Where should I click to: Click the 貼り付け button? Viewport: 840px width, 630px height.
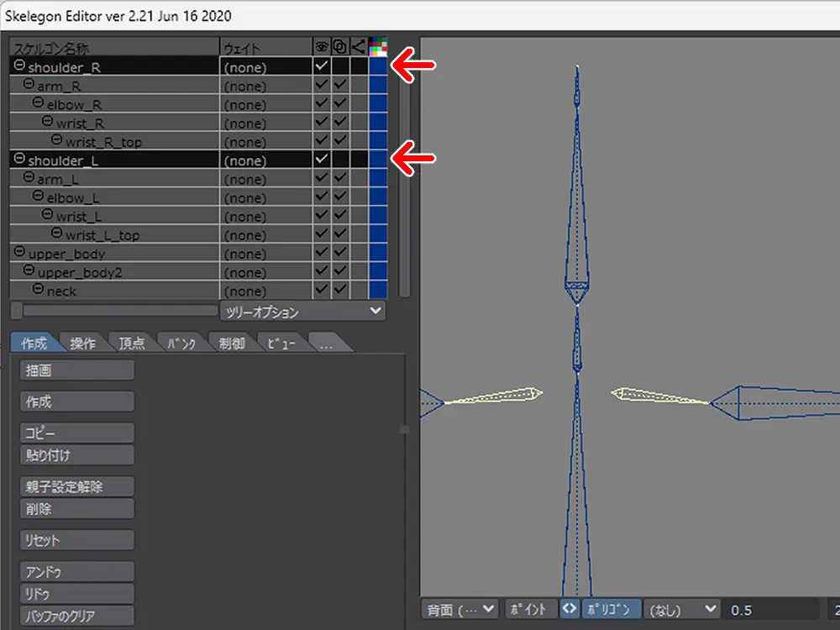[76, 455]
